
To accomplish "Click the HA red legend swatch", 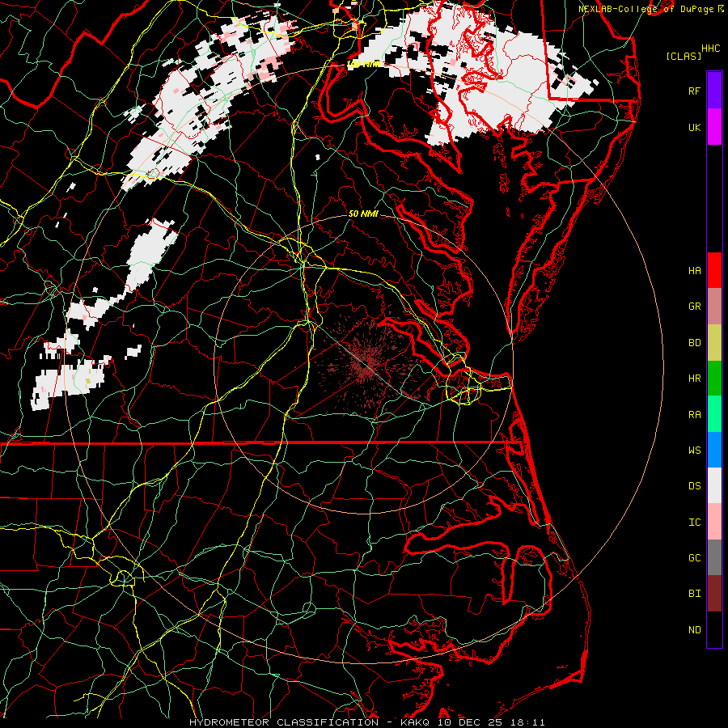I will 714,270.
